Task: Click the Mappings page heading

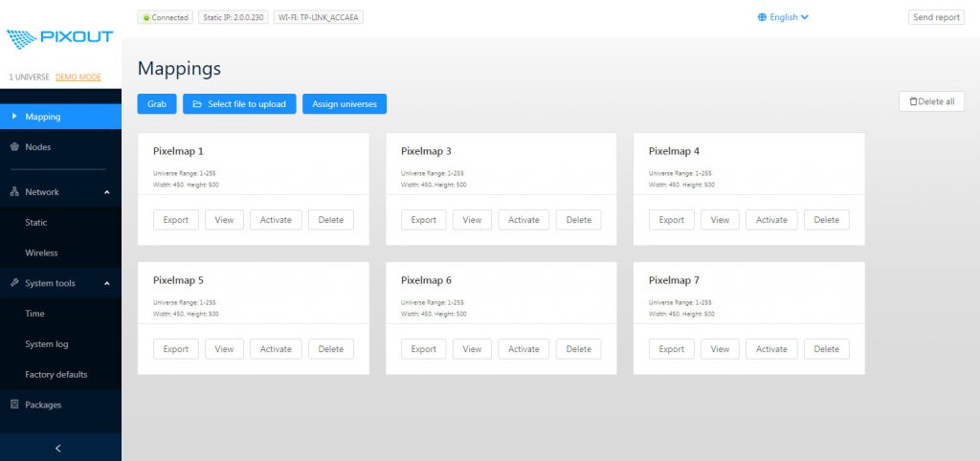Action: (x=179, y=69)
